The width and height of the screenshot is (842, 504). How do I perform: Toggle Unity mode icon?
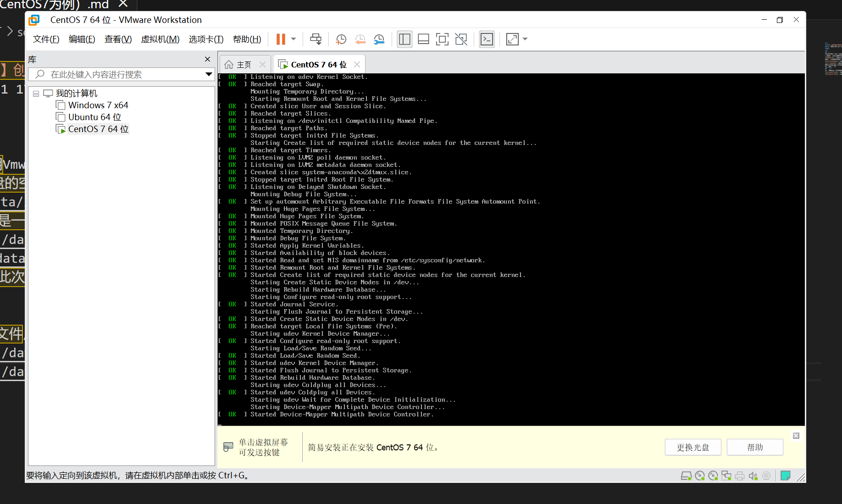pos(461,39)
